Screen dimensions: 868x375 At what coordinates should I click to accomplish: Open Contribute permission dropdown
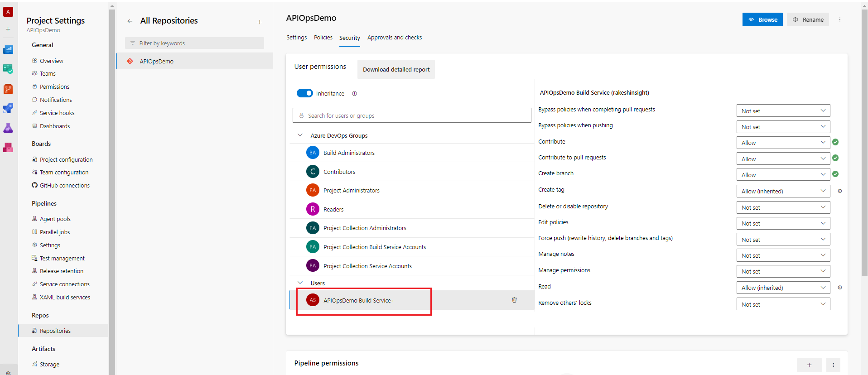click(783, 143)
